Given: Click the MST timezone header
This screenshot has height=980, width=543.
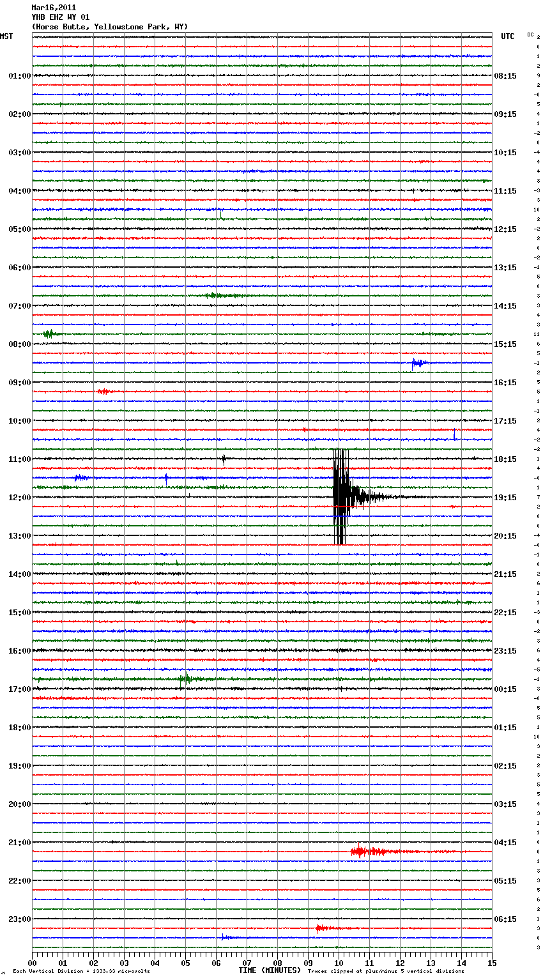Looking at the screenshot, I should pos(6,36).
